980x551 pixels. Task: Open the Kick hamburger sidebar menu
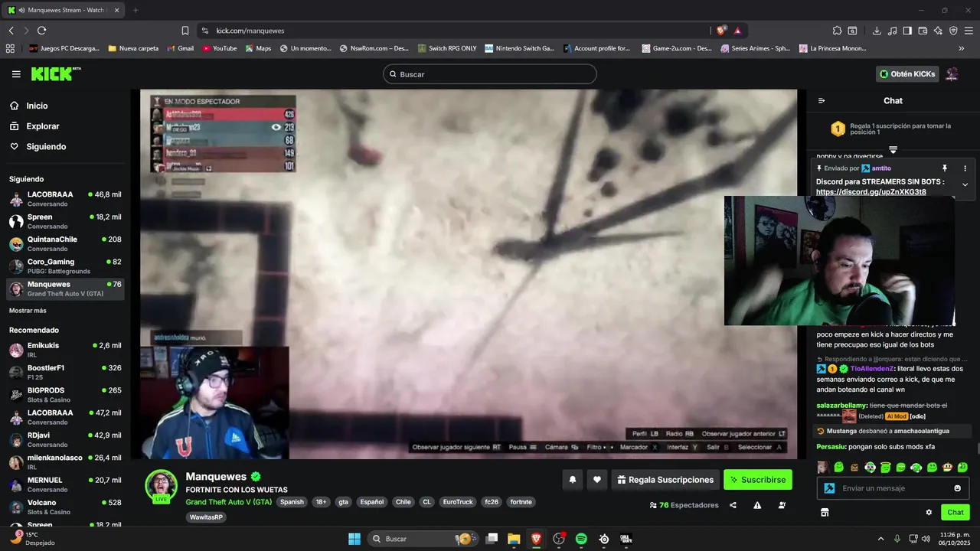pos(16,74)
